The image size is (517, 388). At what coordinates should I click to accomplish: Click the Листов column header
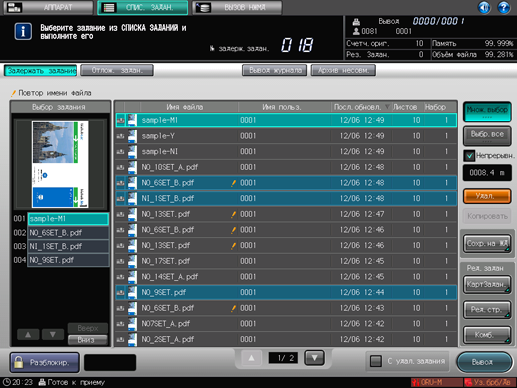coord(408,107)
